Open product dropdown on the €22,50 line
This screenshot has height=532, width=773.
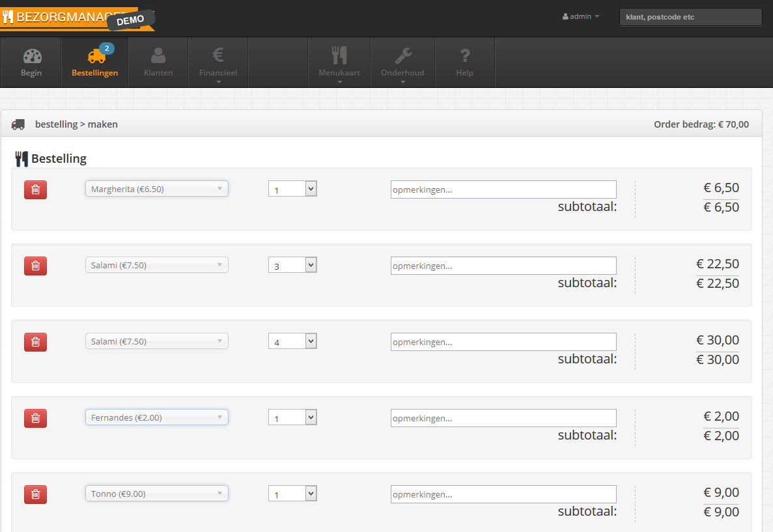click(x=157, y=265)
